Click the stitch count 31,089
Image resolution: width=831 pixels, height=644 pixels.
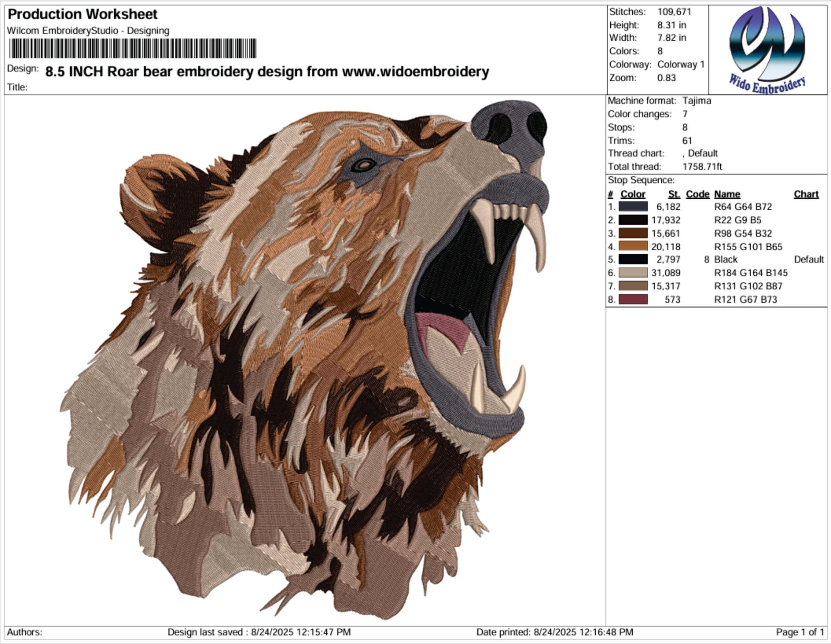tap(665, 273)
